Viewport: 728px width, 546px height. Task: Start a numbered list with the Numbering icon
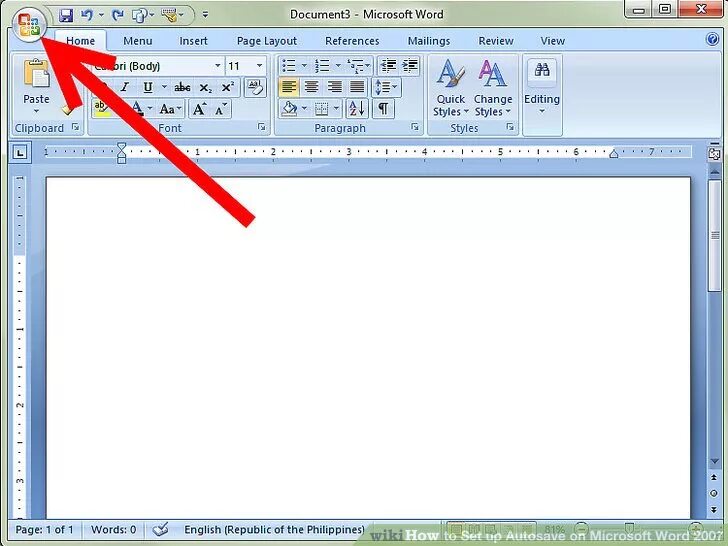coord(322,65)
